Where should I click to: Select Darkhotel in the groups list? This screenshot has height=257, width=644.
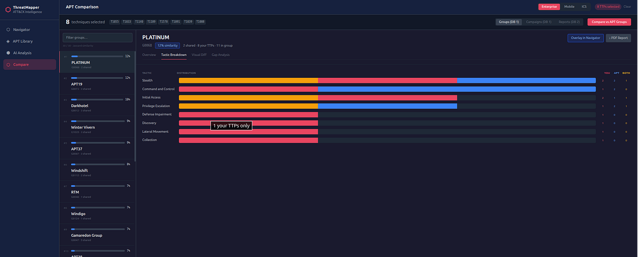click(97, 105)
